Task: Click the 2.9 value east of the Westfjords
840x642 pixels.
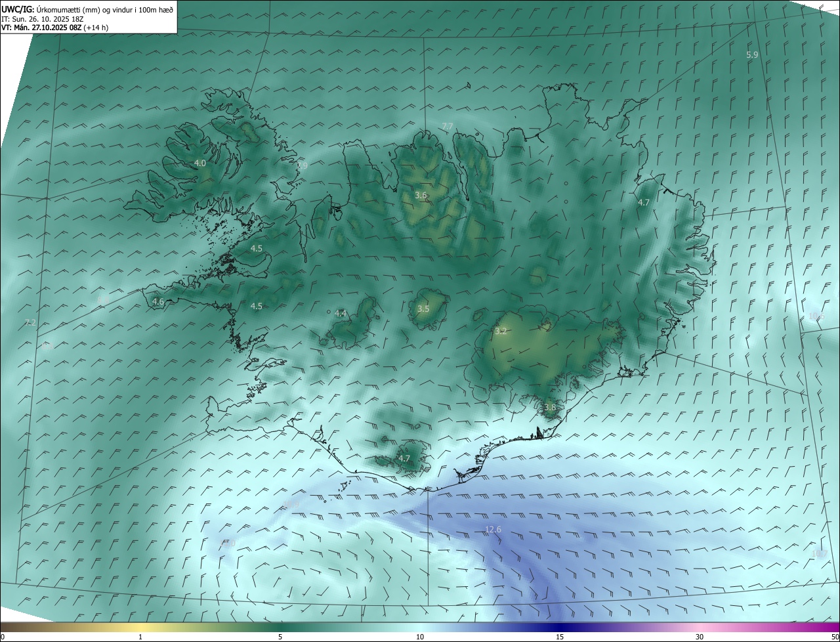Action: pyautogui.click(x=302, y=166)
